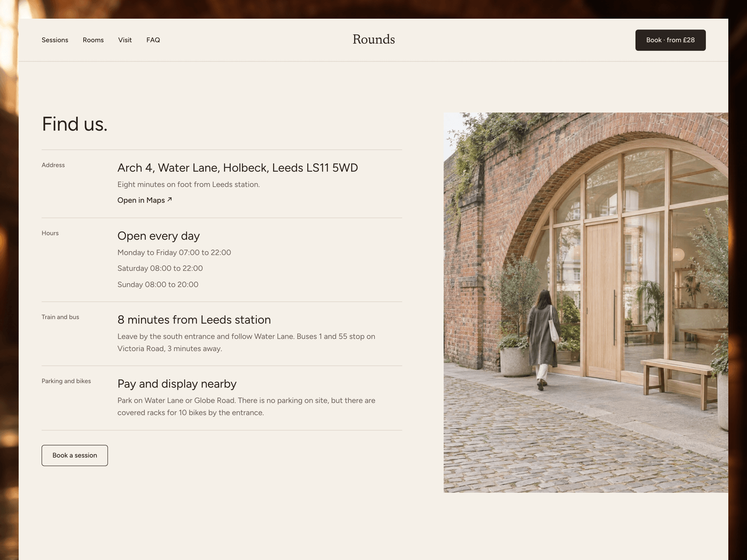Click the Parking and bikes label

click(66, 381)
